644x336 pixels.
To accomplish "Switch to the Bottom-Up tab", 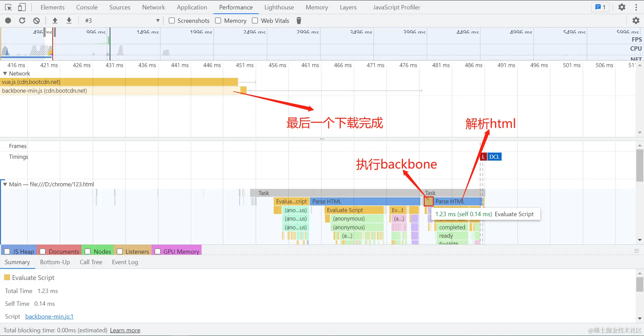I will 55,262.
